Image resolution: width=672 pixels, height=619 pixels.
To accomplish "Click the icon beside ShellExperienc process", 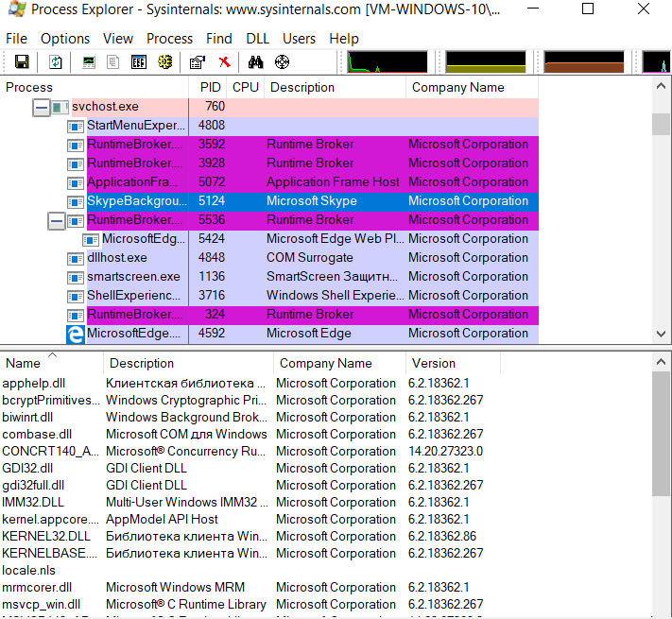I will pyautogui.click(x=76, y=297).
